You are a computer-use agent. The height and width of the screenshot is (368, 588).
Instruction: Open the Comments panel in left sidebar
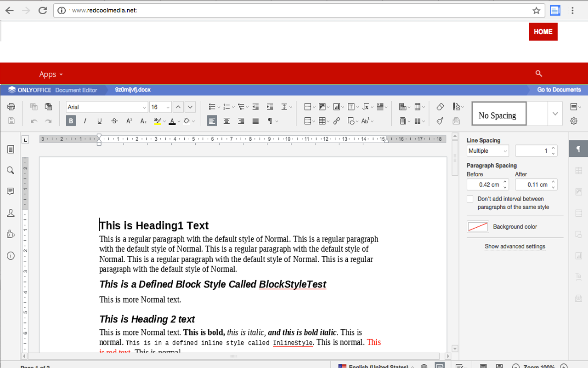(x=11, y=191)
